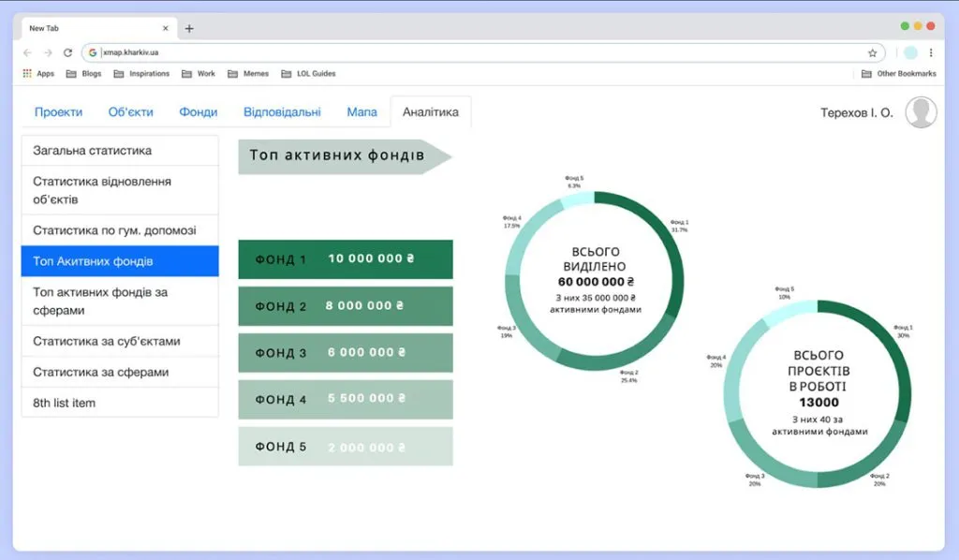The height and width of the screenshot is (560, 959).
Task: Open the Фонди tab
Action: coord(199,112)
